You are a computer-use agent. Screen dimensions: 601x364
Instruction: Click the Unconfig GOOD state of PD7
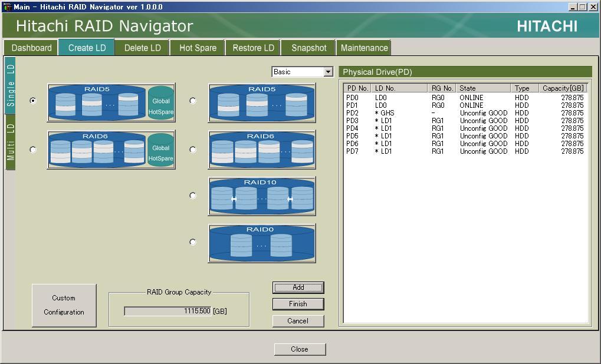point(484,151)
